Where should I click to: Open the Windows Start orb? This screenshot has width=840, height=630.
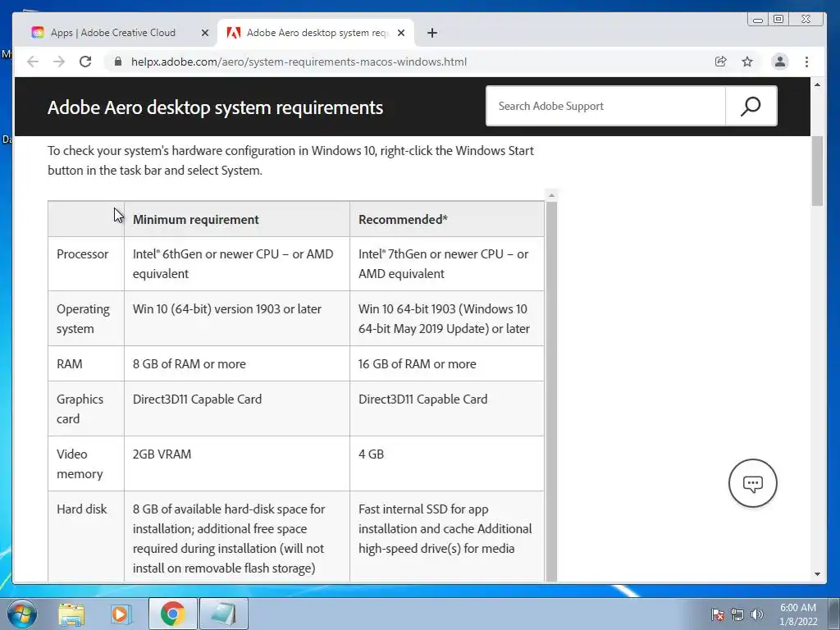(x=22, y=614)
